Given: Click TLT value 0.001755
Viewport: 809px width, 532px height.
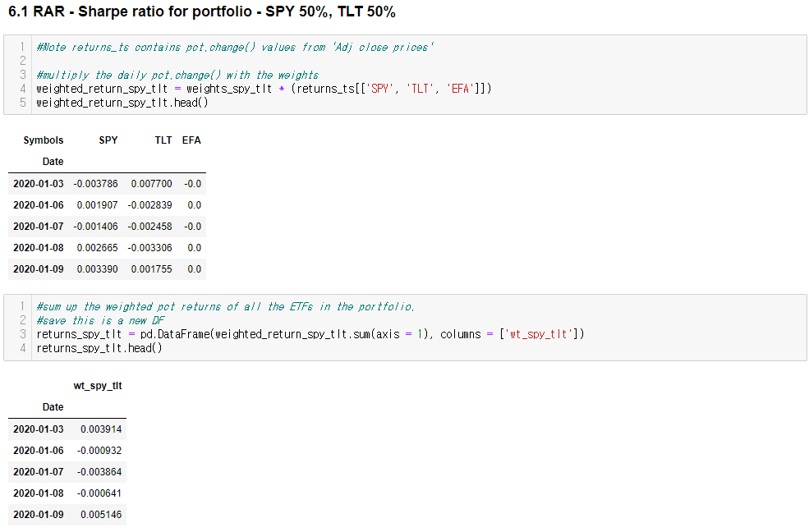Looking at the screenshot, I should pyautogui.click(x=151, y=269).
